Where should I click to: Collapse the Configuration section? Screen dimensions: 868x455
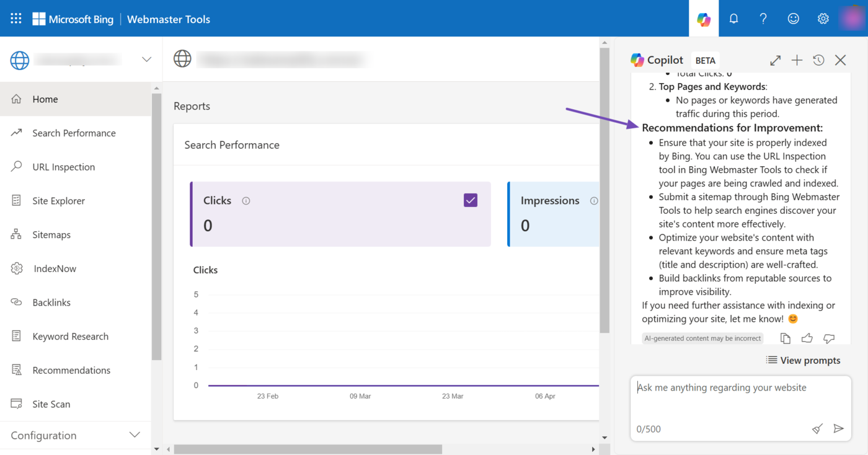[x=135, y=435]
